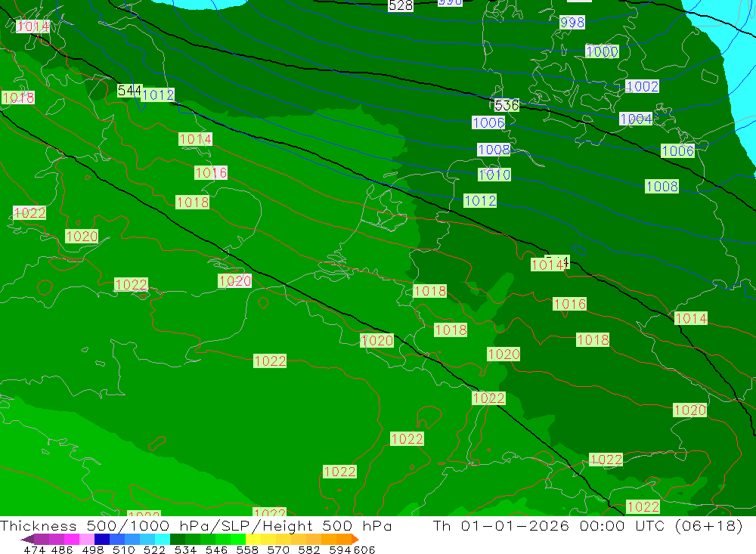Click the red 1018 label just below that 1016

[x=192, y=202]
